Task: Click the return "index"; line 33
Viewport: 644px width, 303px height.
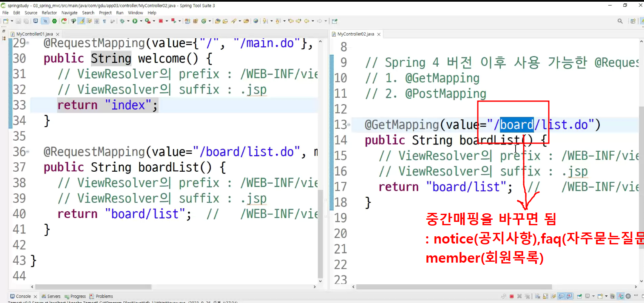Action: [108, 105]
